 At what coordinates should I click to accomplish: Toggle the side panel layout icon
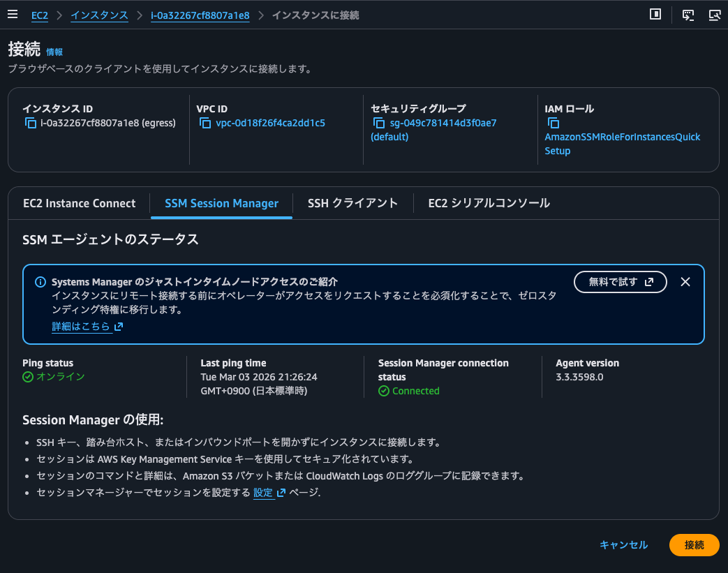coord(655,14)
